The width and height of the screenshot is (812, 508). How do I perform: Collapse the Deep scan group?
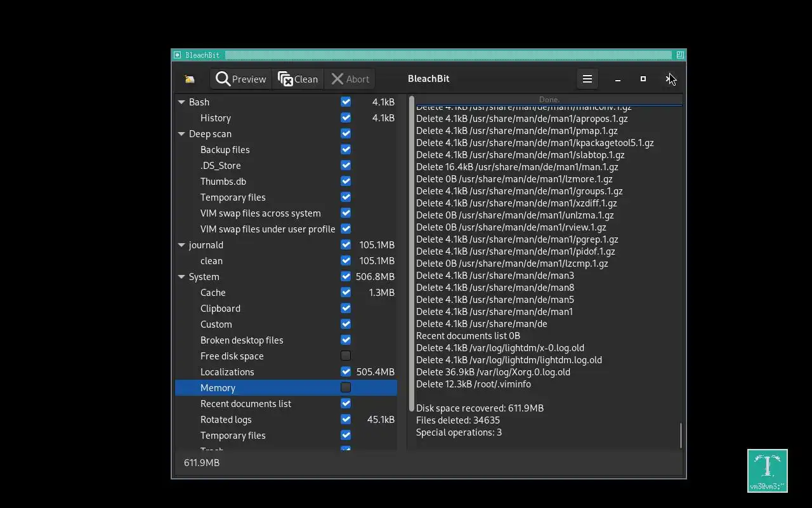click(x=181, y=133)
